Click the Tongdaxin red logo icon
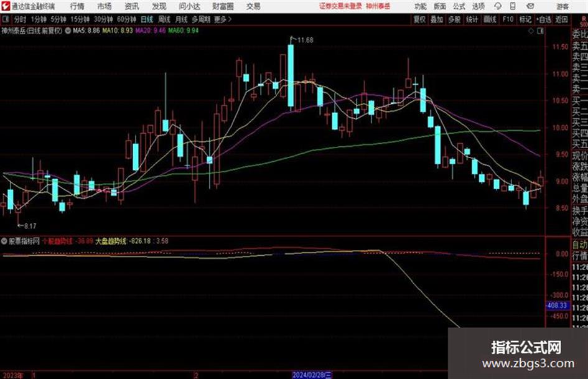This screenshot has height=379, width=588. tap(6, 6)
